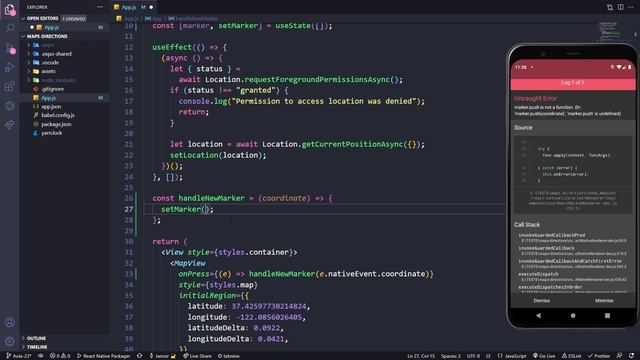The width and height of the screenshot is (640, 360).
Task: Click Prettier status bar item
Action: click(x=599, y=356)
